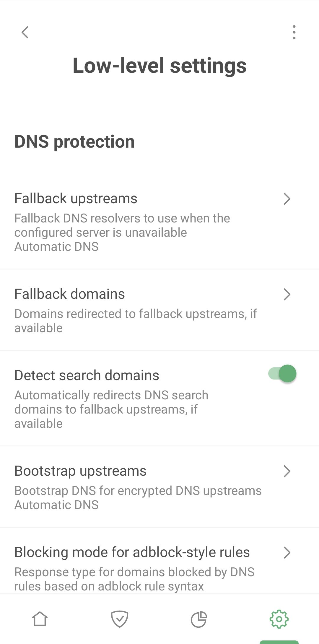Open the statistics pie chart icon

pyautogui.click(x=199, y=619)
